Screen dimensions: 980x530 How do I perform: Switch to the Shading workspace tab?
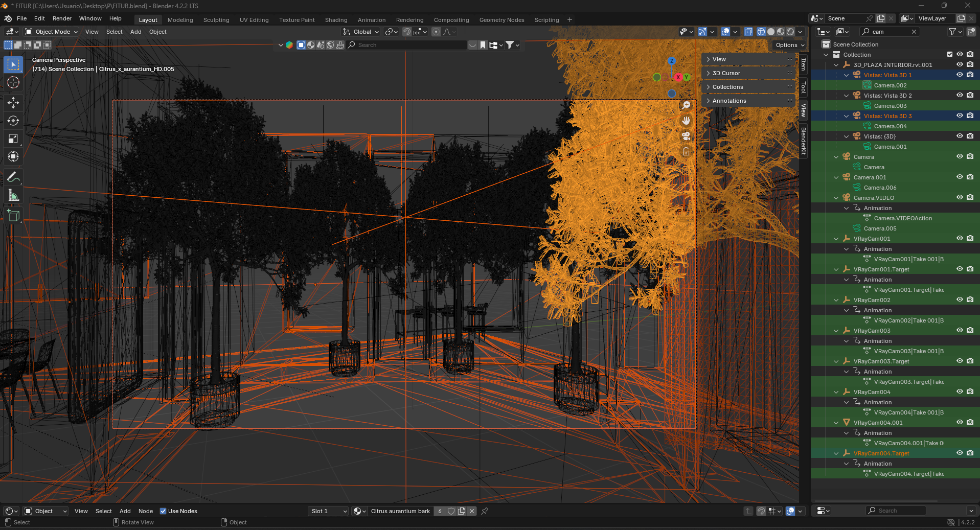click(x=336, y=20)
